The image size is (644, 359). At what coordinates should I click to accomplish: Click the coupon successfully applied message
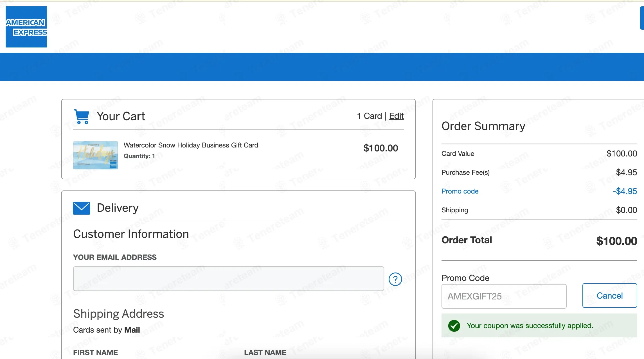[x=530, y=326]
